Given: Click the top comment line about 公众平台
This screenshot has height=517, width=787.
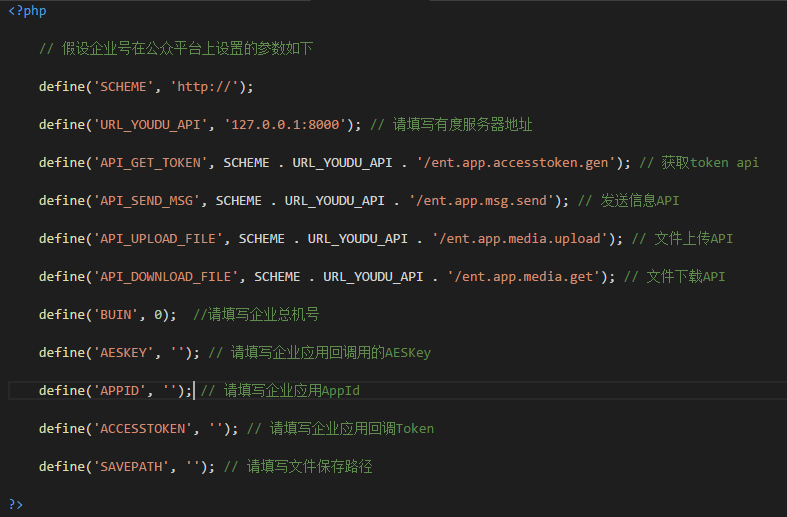Looking at the screenshot, I should point(176,48).
